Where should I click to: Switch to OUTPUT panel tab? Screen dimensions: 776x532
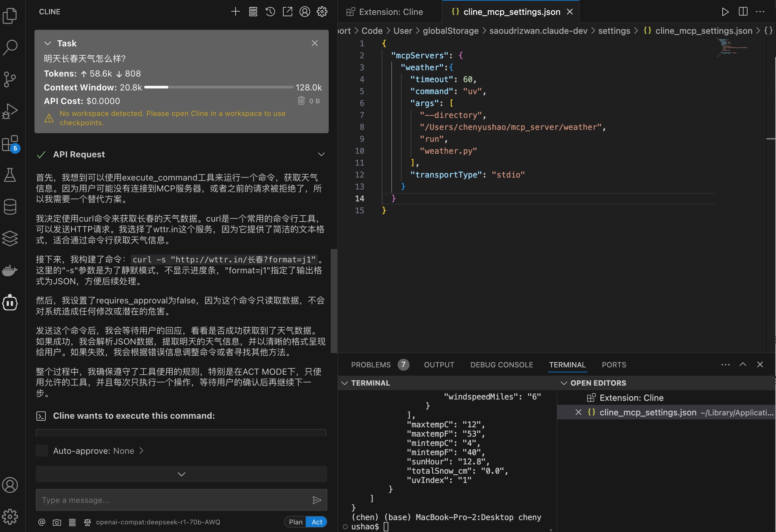click(x=439, y=364)
